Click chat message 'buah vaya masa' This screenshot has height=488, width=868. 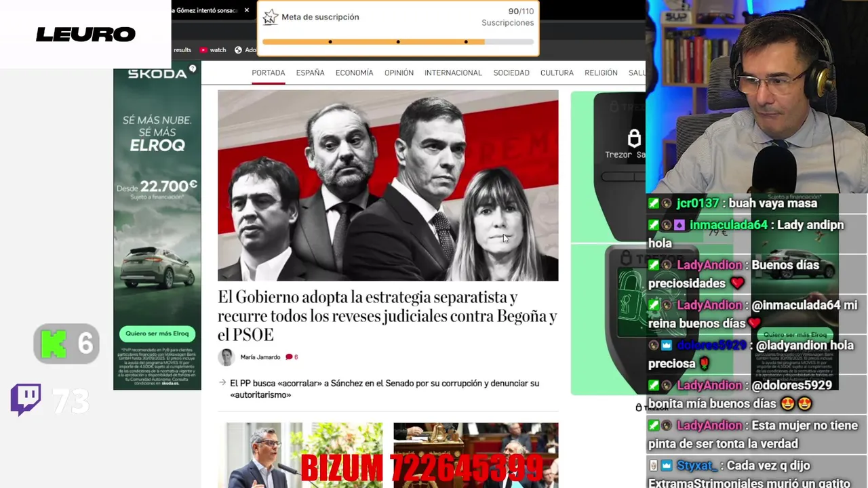point(773,203)
